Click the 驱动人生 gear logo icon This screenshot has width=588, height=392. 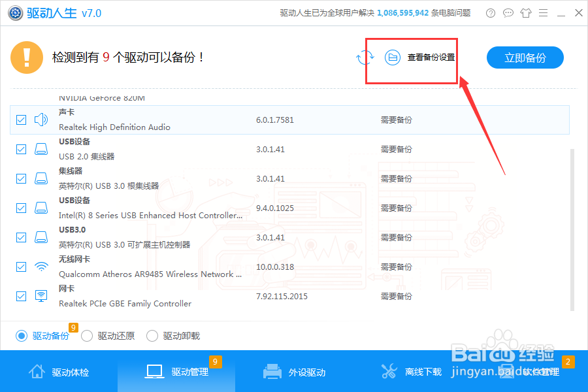pos(16,13)
